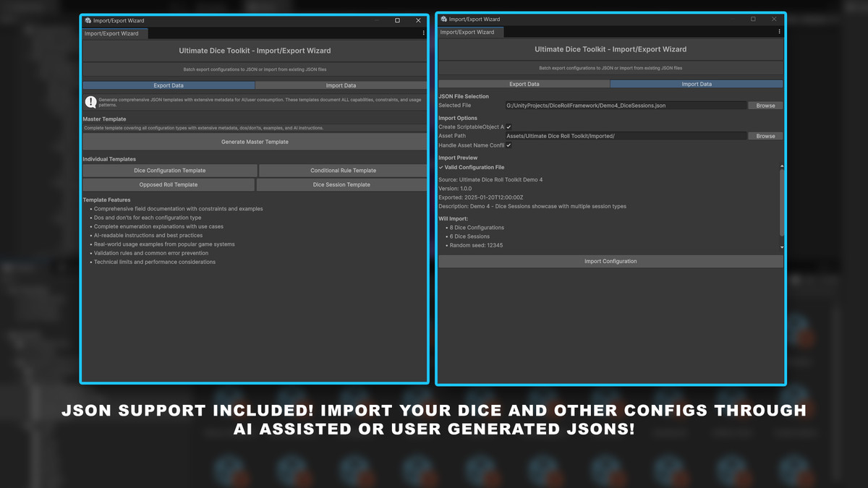The height and width of the screenshot is (488, 868).
Task: Click the warning icon beside the JSON templates note
Action: click(x=91, y=103)
